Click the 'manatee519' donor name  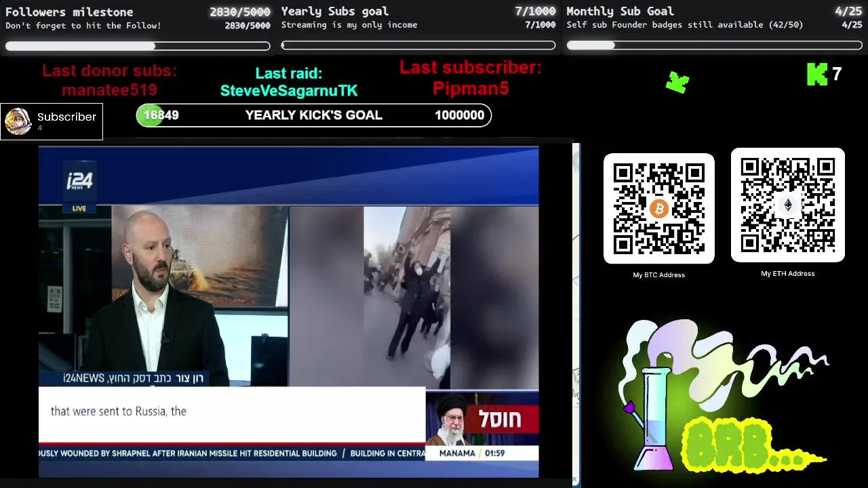109,90
